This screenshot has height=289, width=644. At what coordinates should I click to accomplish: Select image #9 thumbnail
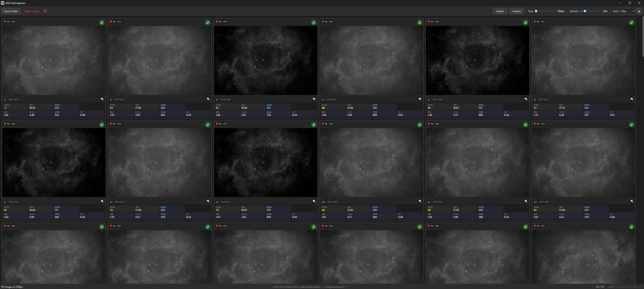point(265,162)
